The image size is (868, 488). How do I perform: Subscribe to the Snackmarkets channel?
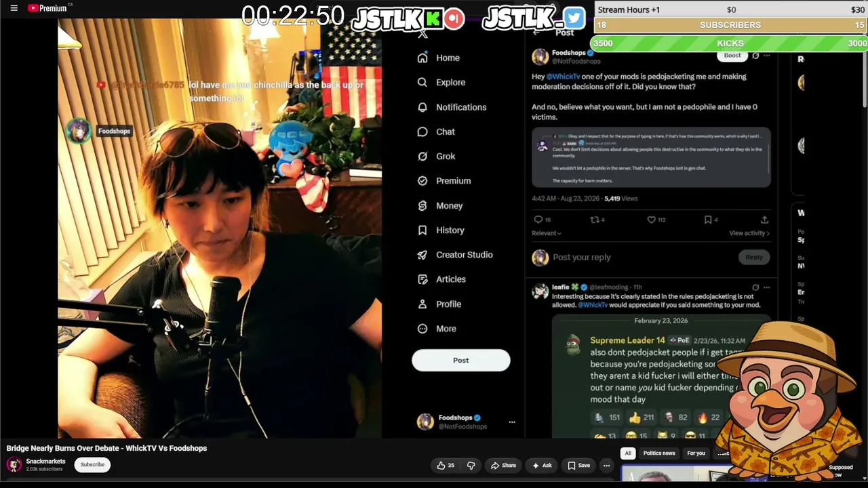tap(92, 465)
